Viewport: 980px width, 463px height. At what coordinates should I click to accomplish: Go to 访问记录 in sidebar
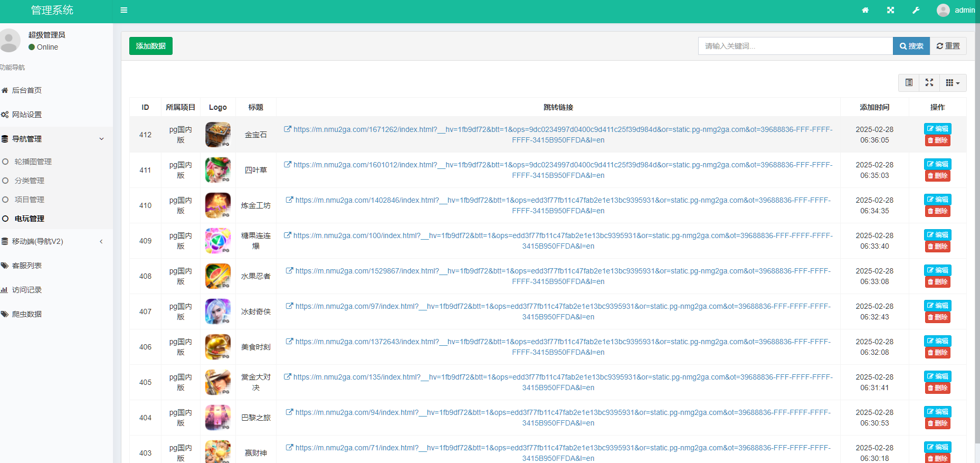(x=27, y=290)
